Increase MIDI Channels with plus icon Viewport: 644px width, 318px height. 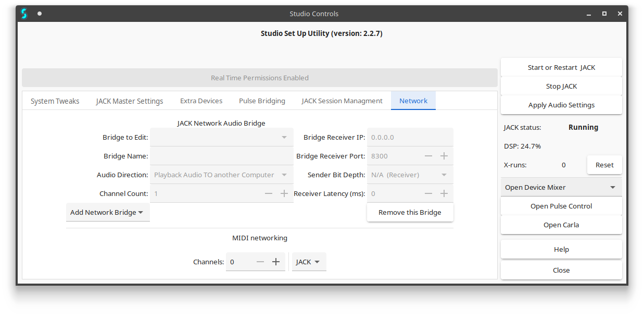point(276,262)
